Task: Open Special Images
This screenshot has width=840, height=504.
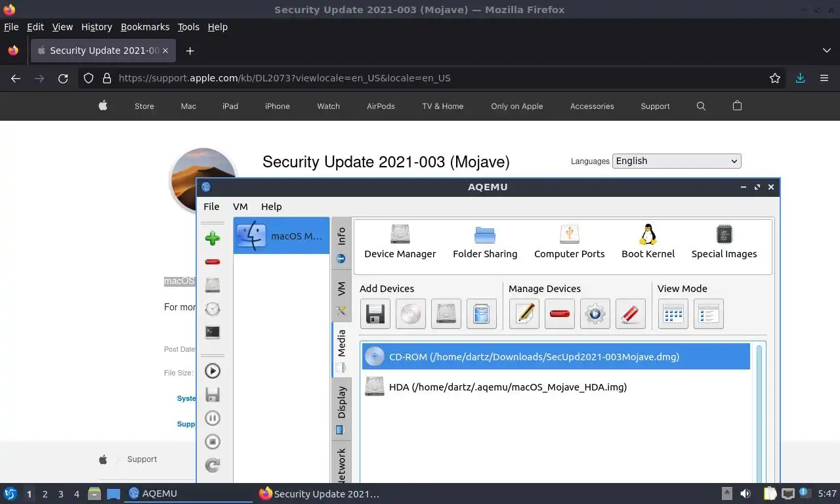Action: tap(724, 241)
